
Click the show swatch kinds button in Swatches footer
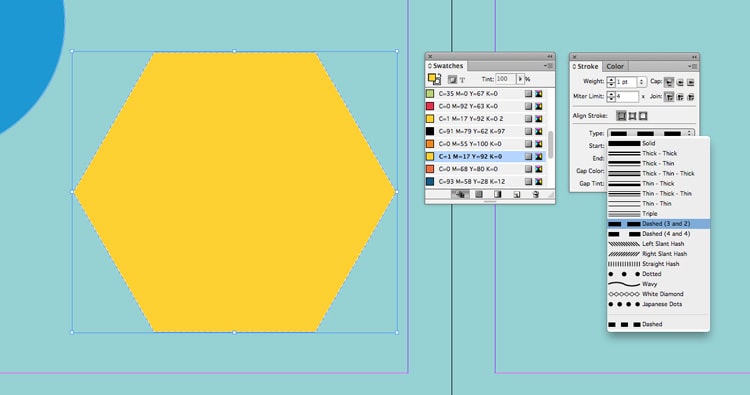coord(460,194)
